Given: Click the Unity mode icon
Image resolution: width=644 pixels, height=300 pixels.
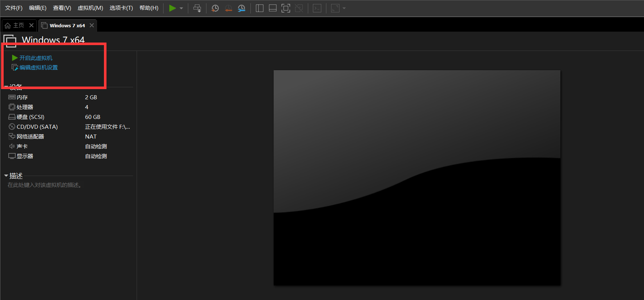Looking at the screenshot, I should click(x=299, y=8).
